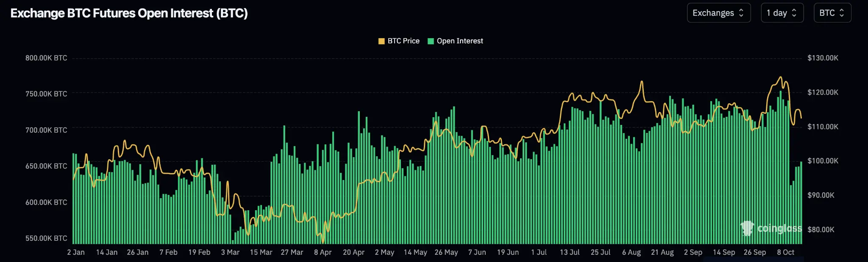Image resolution: width=868 pixels, height=262 pixels.
Task: Click the $130.00K price axis label
Action: pyautogui.click(x=823, y=58)
